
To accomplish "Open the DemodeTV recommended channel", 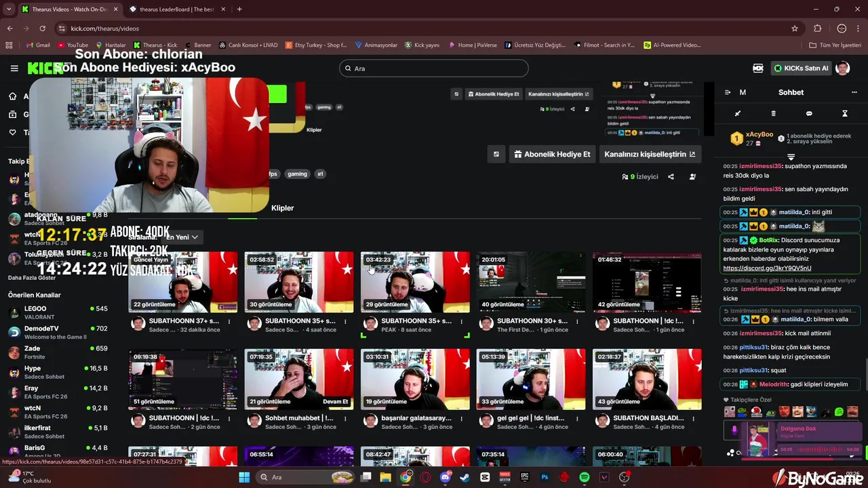I will tap(58, 332).
